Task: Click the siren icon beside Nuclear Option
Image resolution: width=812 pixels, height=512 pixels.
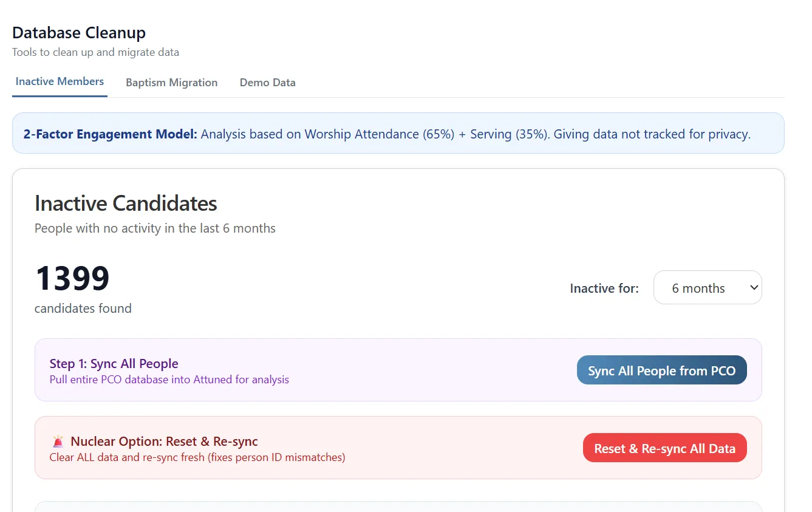Action: point(58,442)
